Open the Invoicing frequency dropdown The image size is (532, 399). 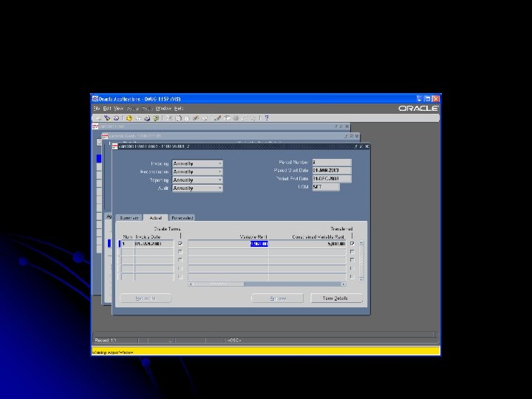tap(197, 163)
